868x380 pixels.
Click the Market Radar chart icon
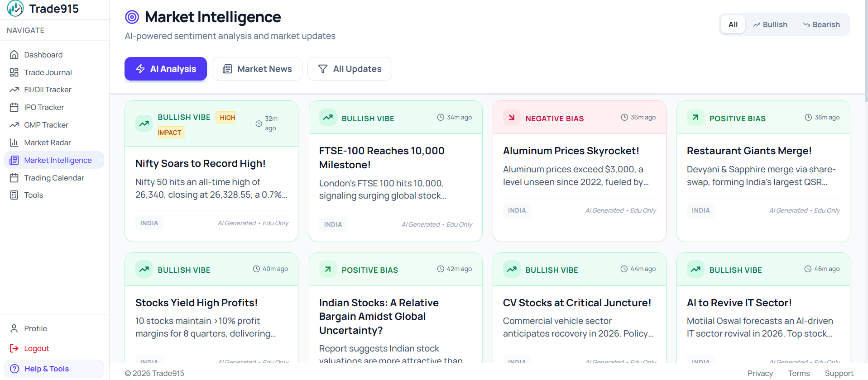14,142
